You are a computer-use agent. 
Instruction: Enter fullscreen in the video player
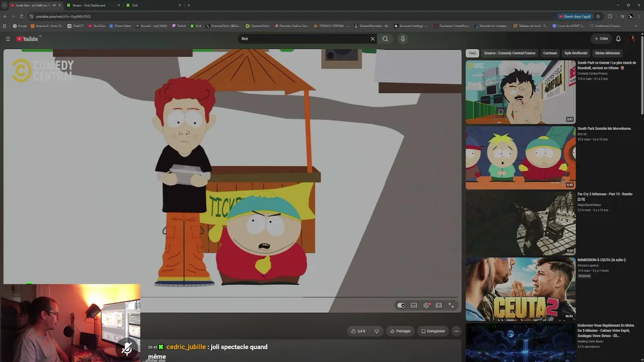click(451, 305)
